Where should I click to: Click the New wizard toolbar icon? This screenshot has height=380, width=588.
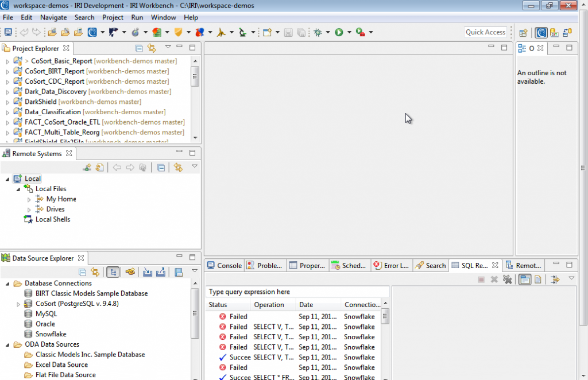point(267,32)
